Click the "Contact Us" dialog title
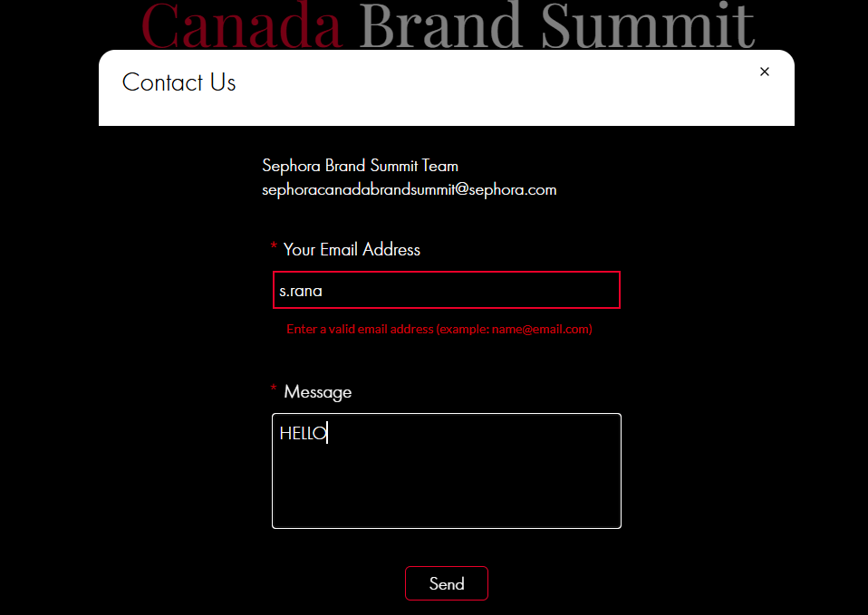The image size is (868, 615). 178,82
